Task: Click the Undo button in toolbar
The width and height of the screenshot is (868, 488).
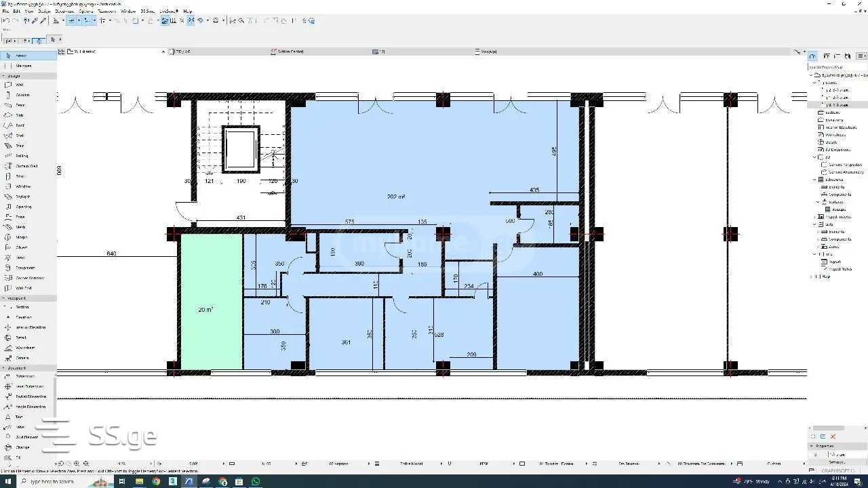Action: click(x=5, y=21)
